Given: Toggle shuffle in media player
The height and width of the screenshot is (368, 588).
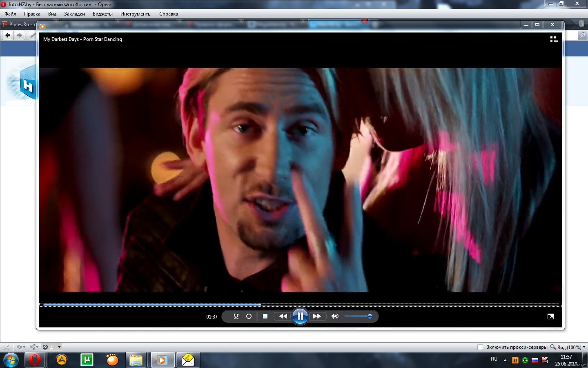Looking at the screenshot, I should click(236, 316).
